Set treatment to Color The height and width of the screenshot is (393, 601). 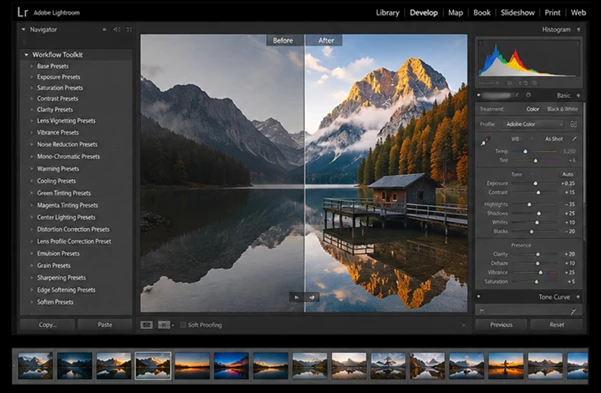(x=532, y=109)
